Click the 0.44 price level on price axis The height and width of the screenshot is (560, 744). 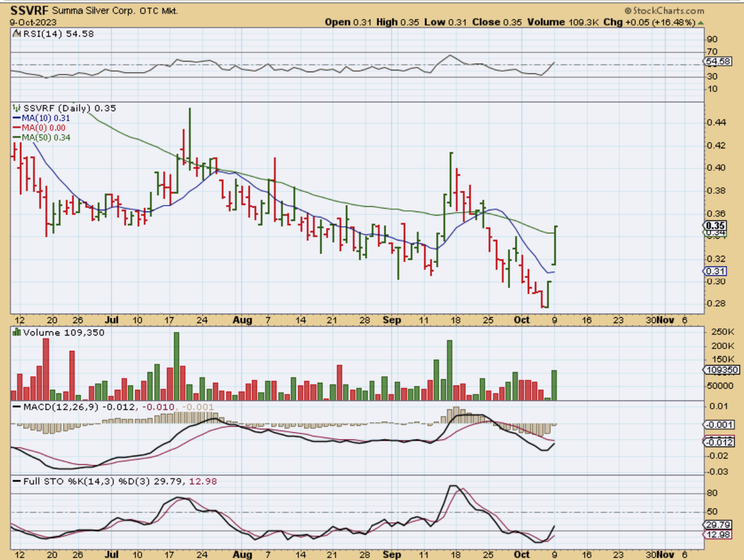716,123
